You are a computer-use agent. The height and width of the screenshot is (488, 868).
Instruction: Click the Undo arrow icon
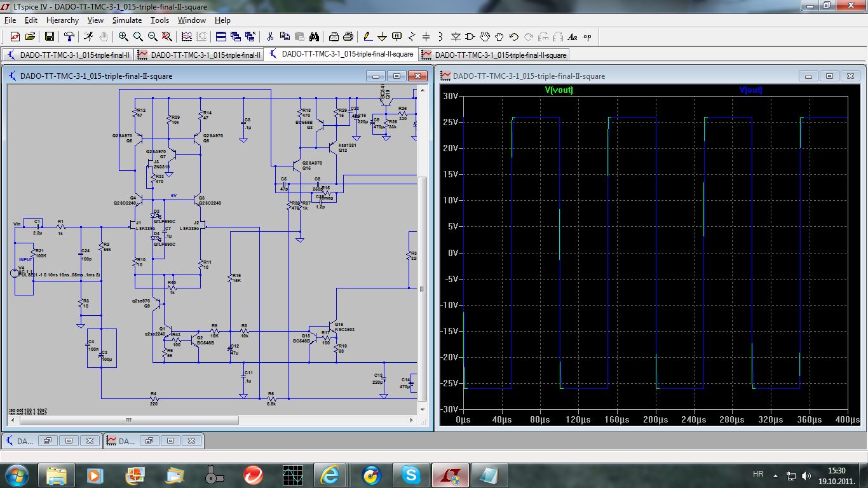514,36
